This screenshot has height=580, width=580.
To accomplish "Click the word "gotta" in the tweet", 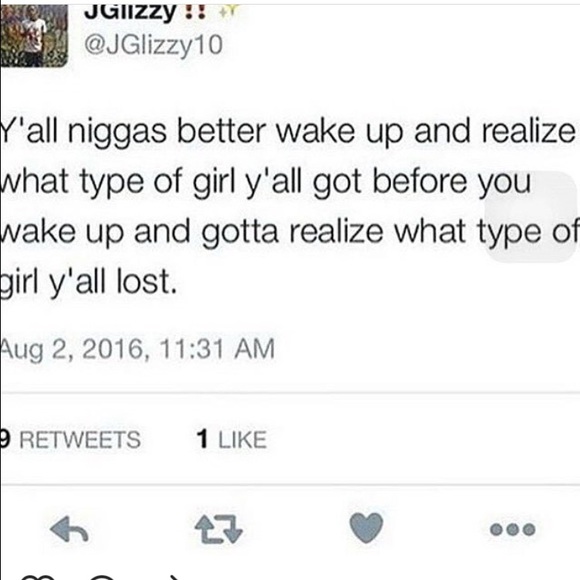I will pyautogui.click(x=240, y=233).
